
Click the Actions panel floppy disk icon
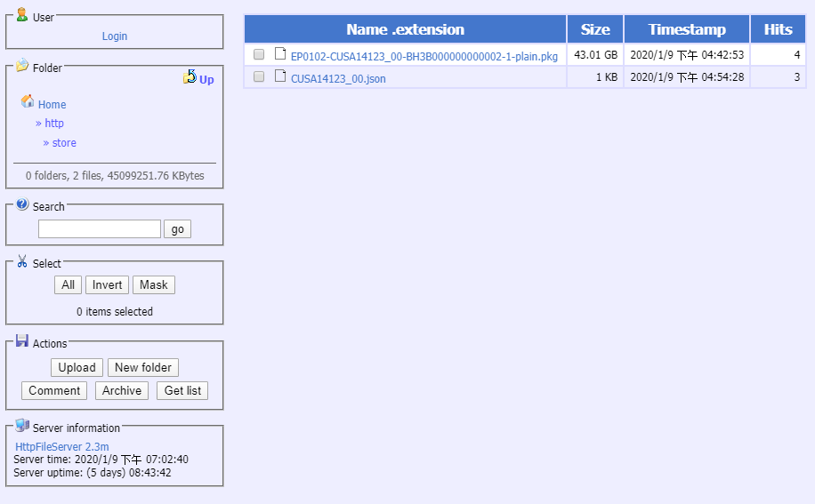(x=22, y=341)
